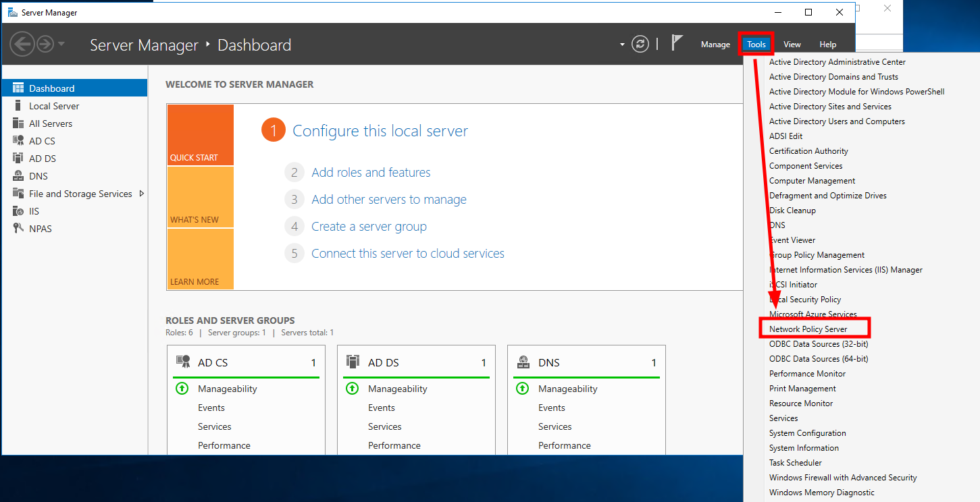Select the NPAS key icon in the sidebar
Screen dimensions: 980x502
point(19,228)
